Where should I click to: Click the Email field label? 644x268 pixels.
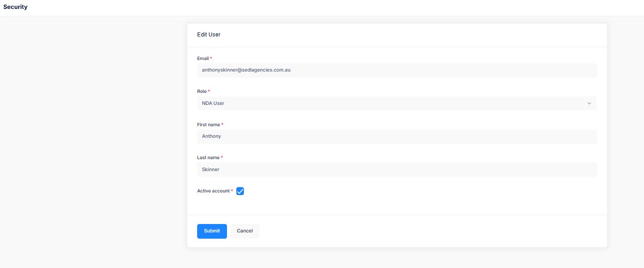pyautogui.click(x=203, y=58)
